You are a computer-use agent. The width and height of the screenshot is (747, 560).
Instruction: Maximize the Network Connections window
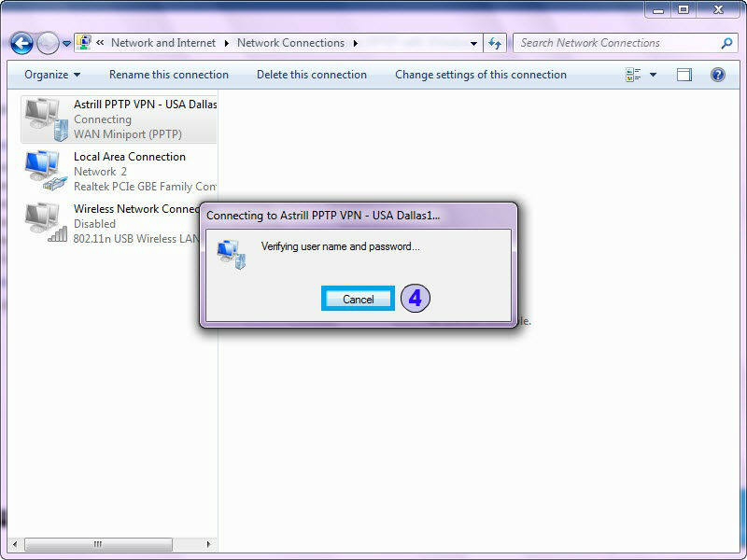click(x=684, y=10)
